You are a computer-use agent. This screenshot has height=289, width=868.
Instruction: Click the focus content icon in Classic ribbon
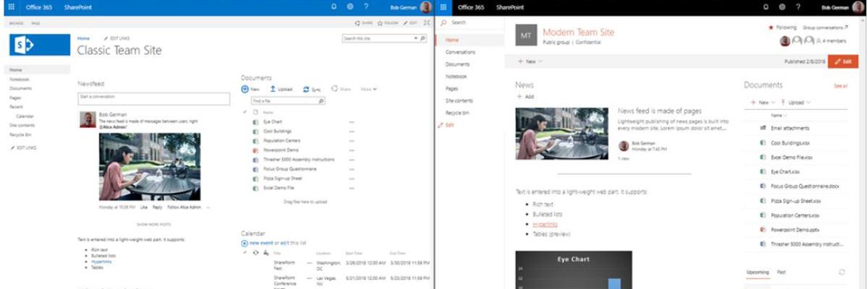pyautogui.click(x=425, y=23)
